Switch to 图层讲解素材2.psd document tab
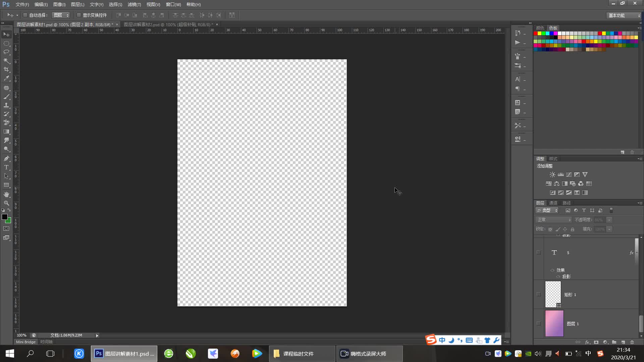 point(168,24)
